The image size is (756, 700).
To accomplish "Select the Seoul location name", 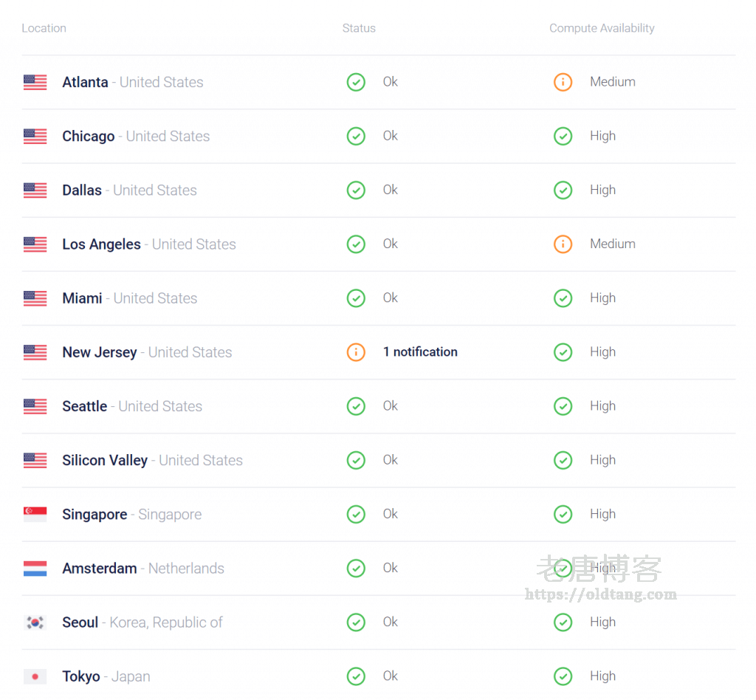I will pyautogui.click(x=80, y=622).
